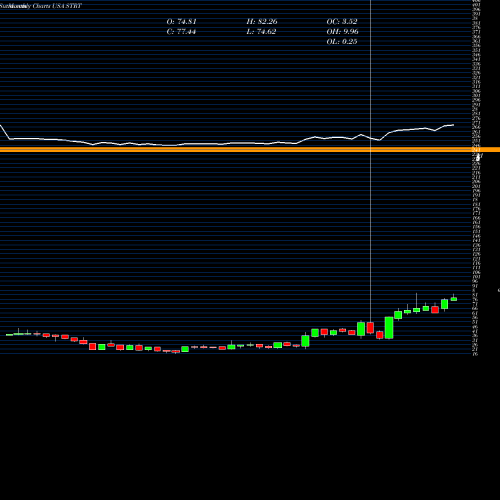500x500 pixels.
Task: Click the high value 'H: 82.26'
Action: point(262,22)
